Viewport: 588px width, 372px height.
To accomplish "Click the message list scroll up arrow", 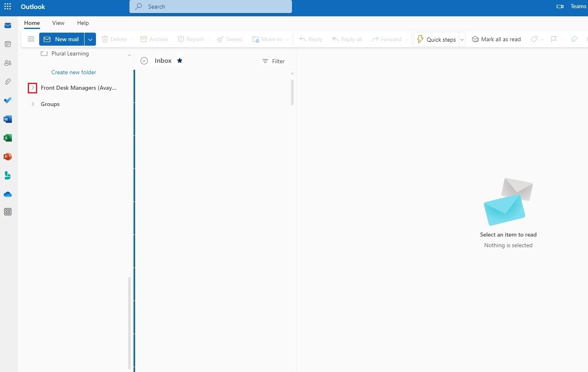I will click(292, 73).
